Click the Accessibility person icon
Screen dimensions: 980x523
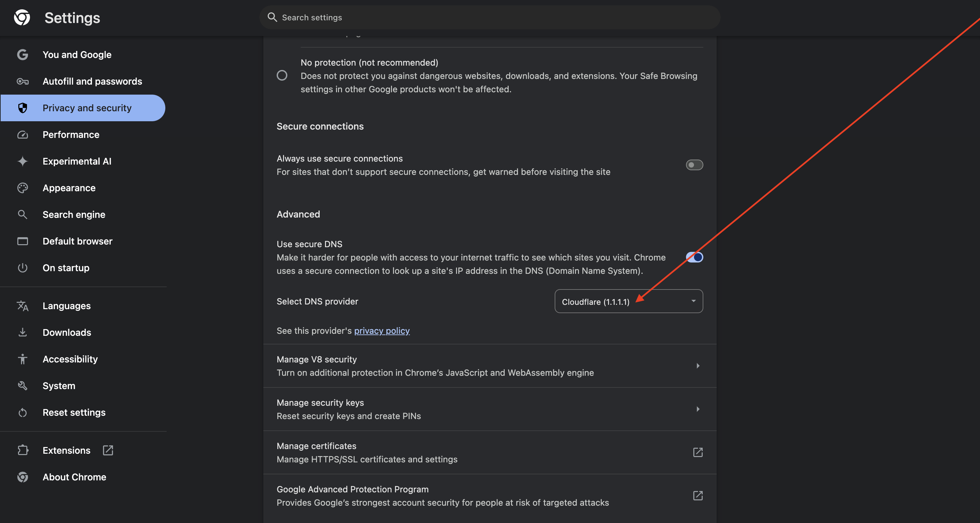pyautogui.click(x=22, y=359)
